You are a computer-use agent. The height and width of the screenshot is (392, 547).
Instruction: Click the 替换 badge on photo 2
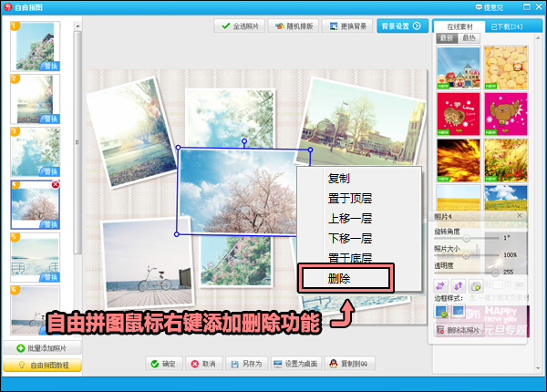pos(50,119)
